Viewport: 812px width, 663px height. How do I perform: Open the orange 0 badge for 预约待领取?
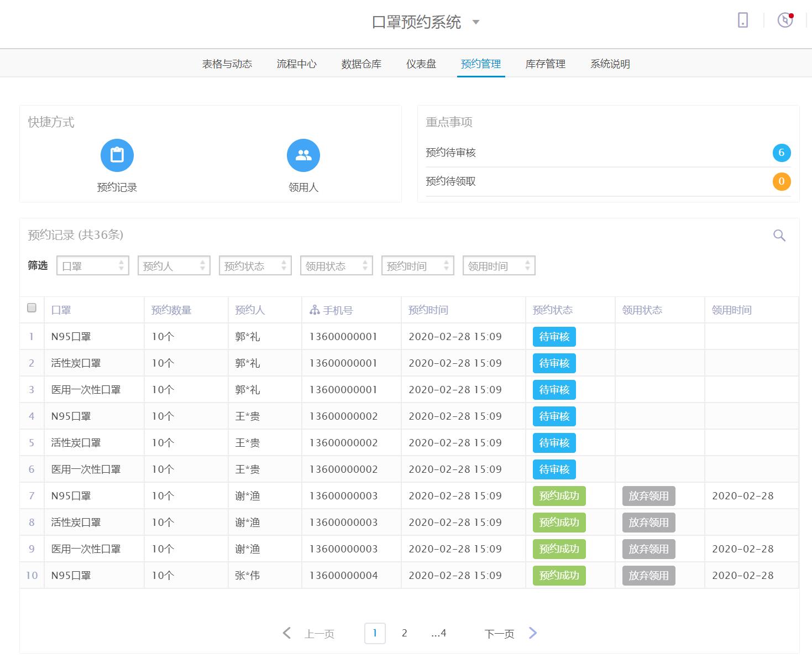pos(782,181)
